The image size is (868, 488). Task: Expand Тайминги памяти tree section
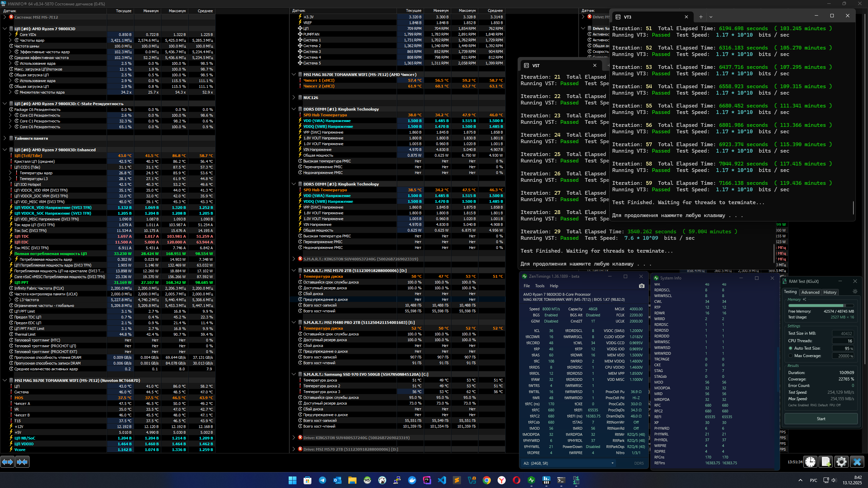click(x=5, y=138)
